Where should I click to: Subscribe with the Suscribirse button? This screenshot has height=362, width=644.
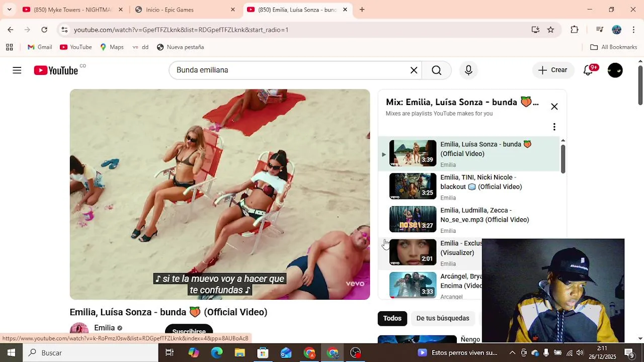pos(189,331)
